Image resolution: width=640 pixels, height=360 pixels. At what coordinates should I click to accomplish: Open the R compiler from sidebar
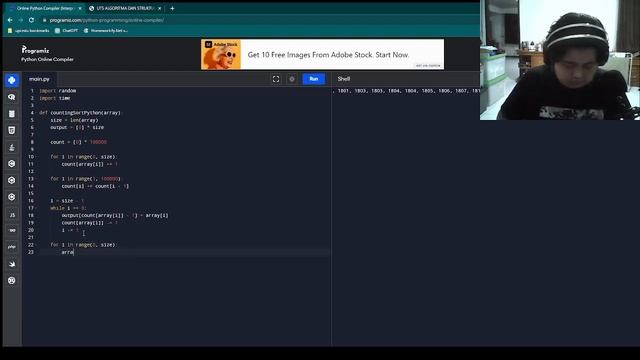coord(12,97)
